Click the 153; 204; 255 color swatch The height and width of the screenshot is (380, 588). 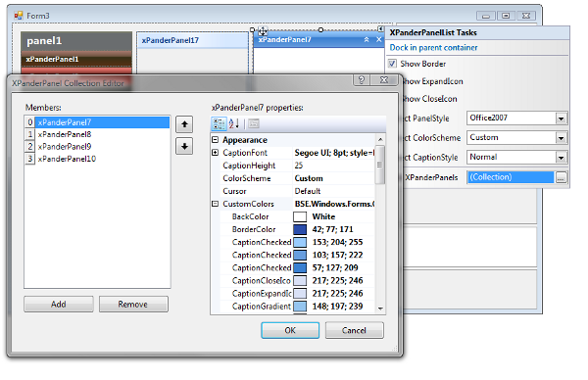click(300, 242)
